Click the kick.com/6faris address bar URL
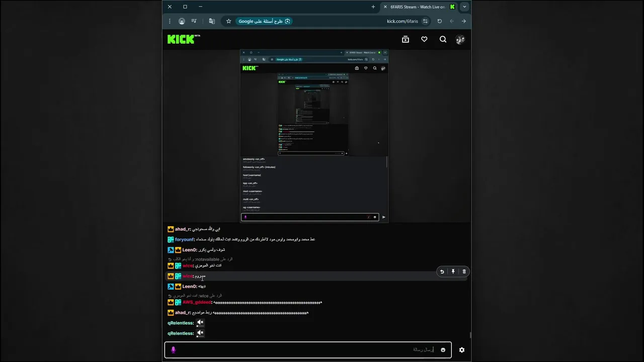Screen dimensions: 644x362 coord(402,21)
